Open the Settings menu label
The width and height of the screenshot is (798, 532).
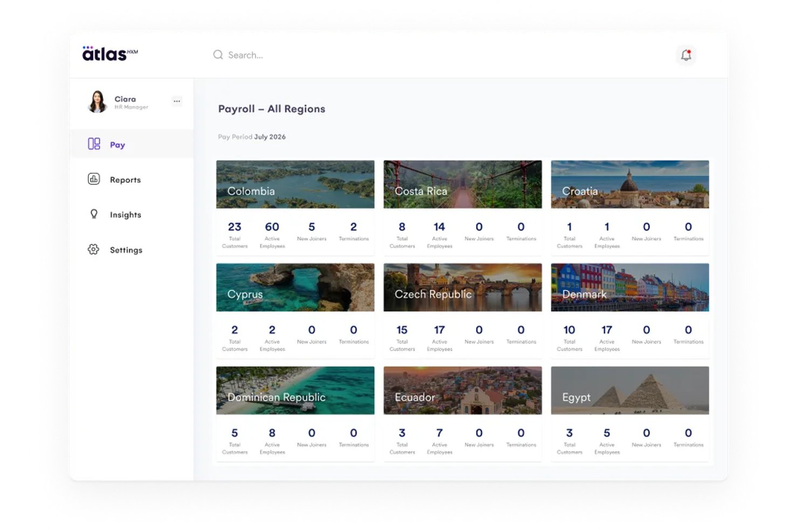click(126, 250)
